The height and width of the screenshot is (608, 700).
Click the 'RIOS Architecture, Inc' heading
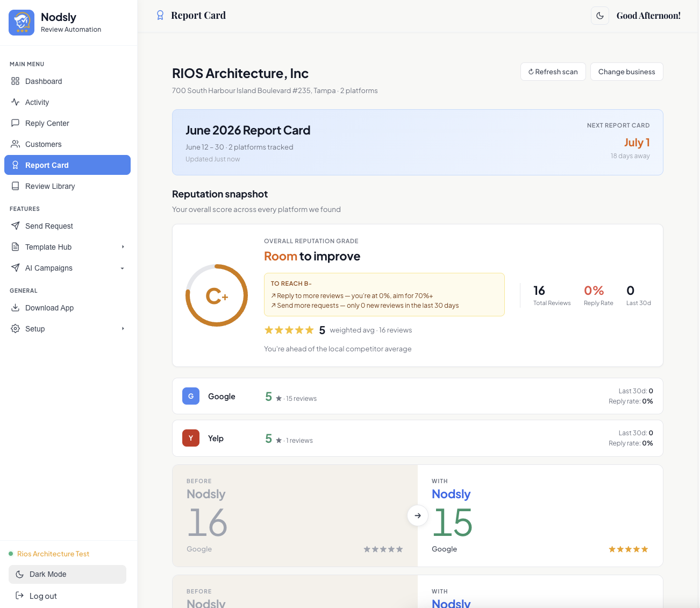(x=240, y=73)
